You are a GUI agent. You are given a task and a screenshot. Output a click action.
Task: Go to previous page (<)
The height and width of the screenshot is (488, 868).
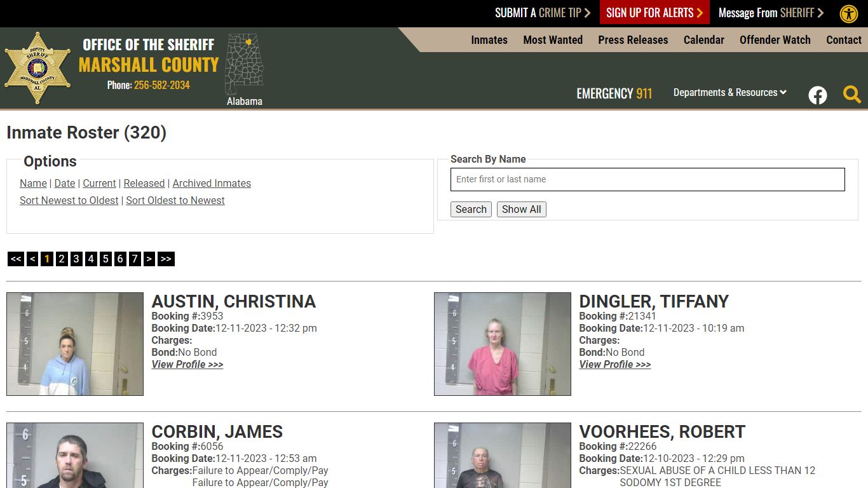[x=32, y=259]
